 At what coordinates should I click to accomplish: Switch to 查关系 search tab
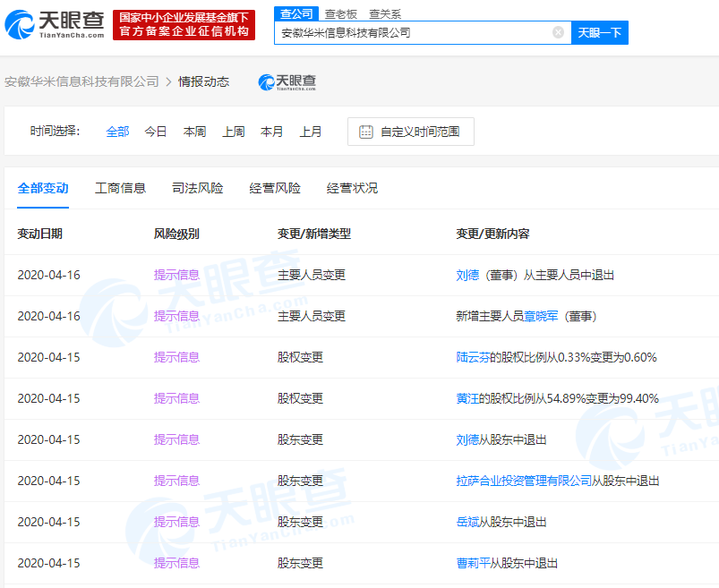pos(385,14)
